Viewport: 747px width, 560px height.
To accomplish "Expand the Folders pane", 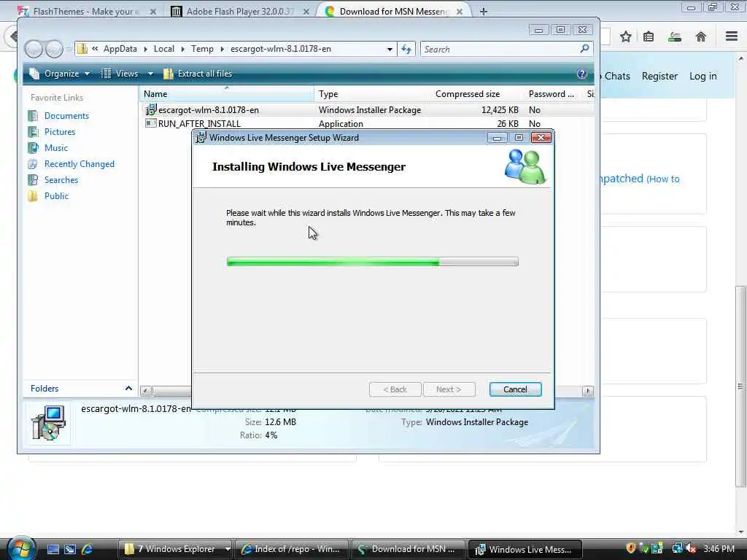I will pyautogui.click(x=128, y=389).
